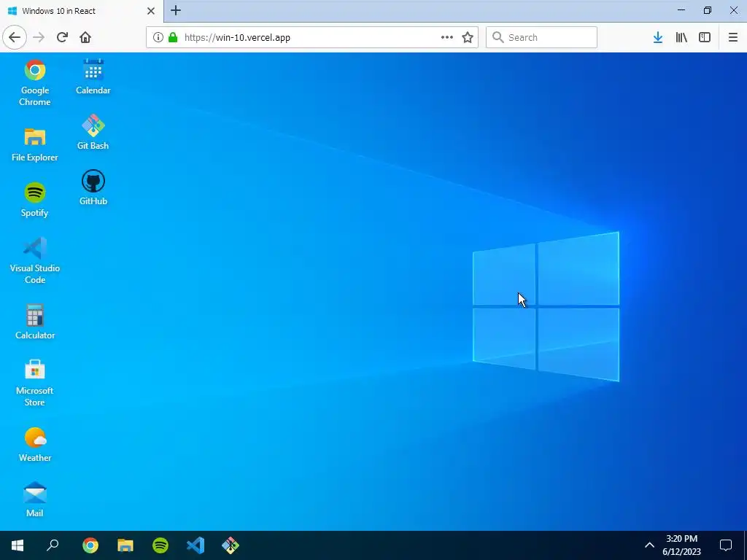
Task: Open Spotify desktop icon
Action: click(x=35, y=200)
